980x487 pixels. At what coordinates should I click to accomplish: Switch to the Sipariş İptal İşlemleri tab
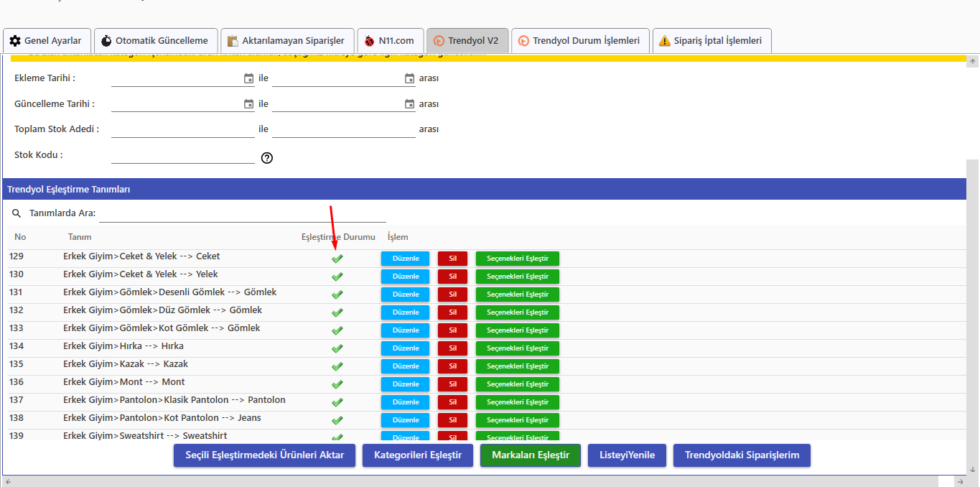[712, 41]
